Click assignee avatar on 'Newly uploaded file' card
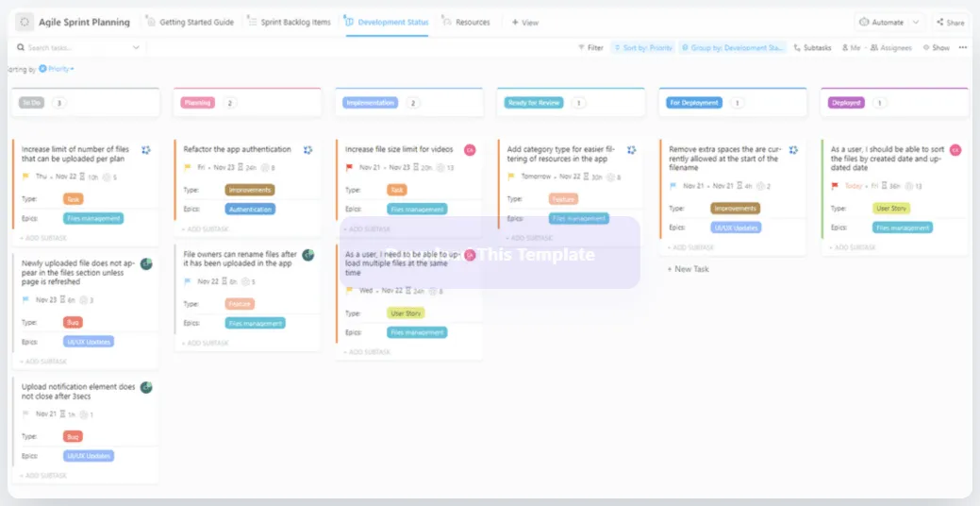The height and width of the screenshot is (506, 980). 146,264
